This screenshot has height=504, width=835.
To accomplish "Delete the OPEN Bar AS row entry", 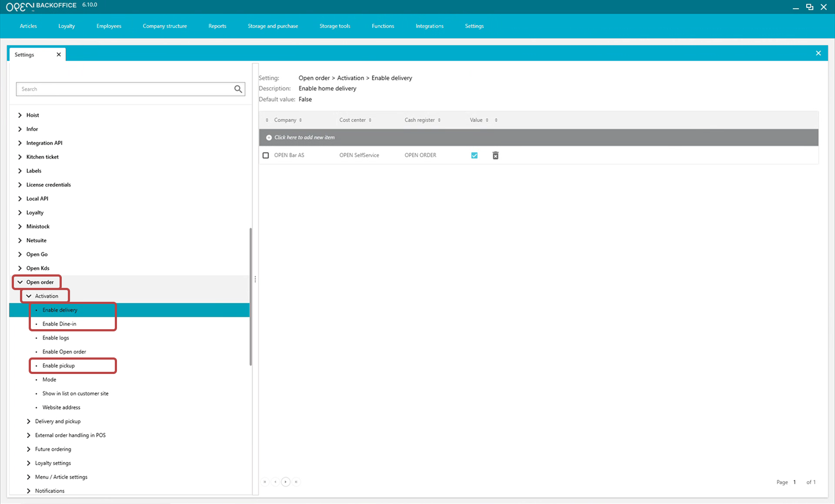I will tap(495, 155).
